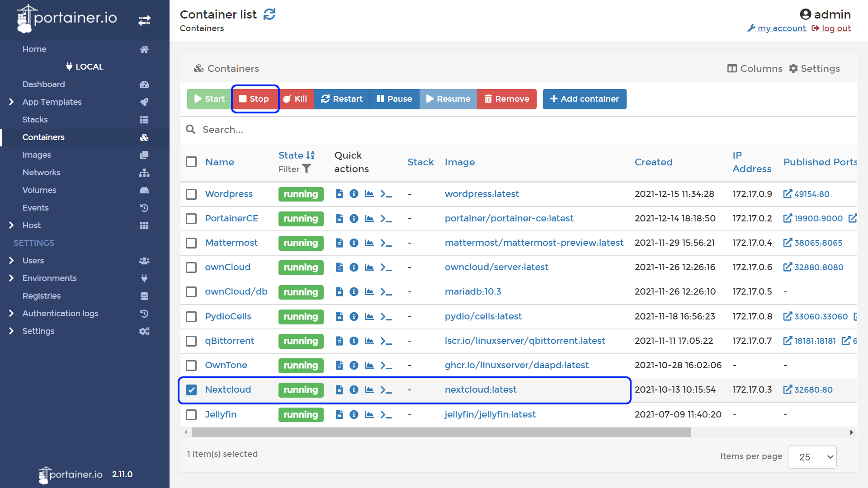Open console for Mattermost container
This screenshot has height=488, width=868.
(386, 243)
